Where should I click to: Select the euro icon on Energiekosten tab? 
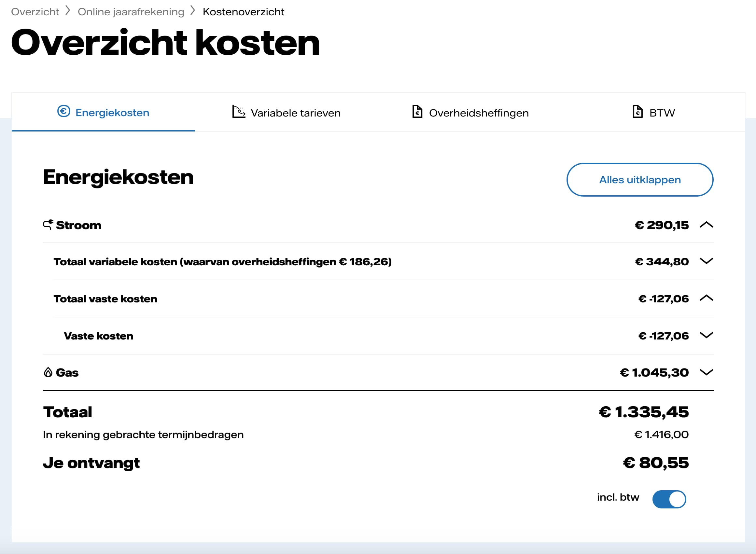pos(64,112)
